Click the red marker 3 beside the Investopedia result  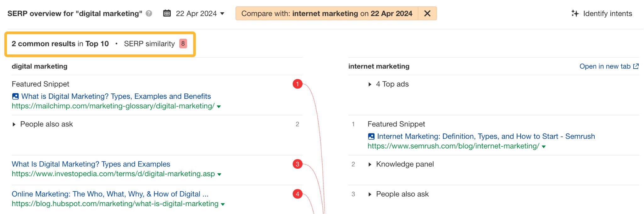(x=297, y=164)
